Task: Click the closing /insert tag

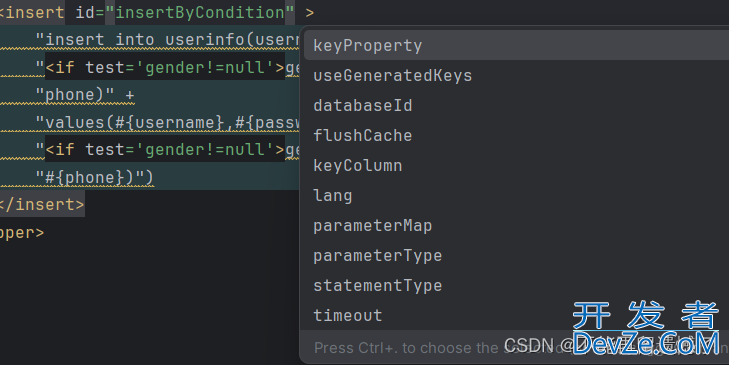Action: 42,205
